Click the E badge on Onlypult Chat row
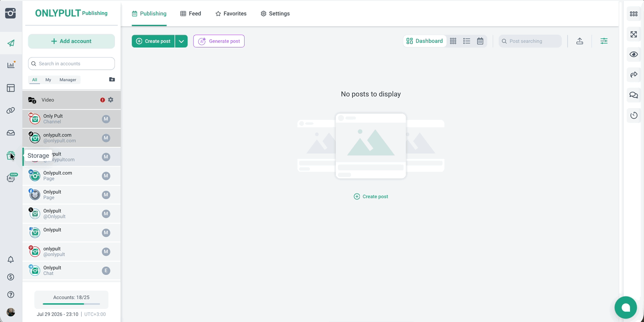This screenshot has height=322, width=644. (106, 271)
